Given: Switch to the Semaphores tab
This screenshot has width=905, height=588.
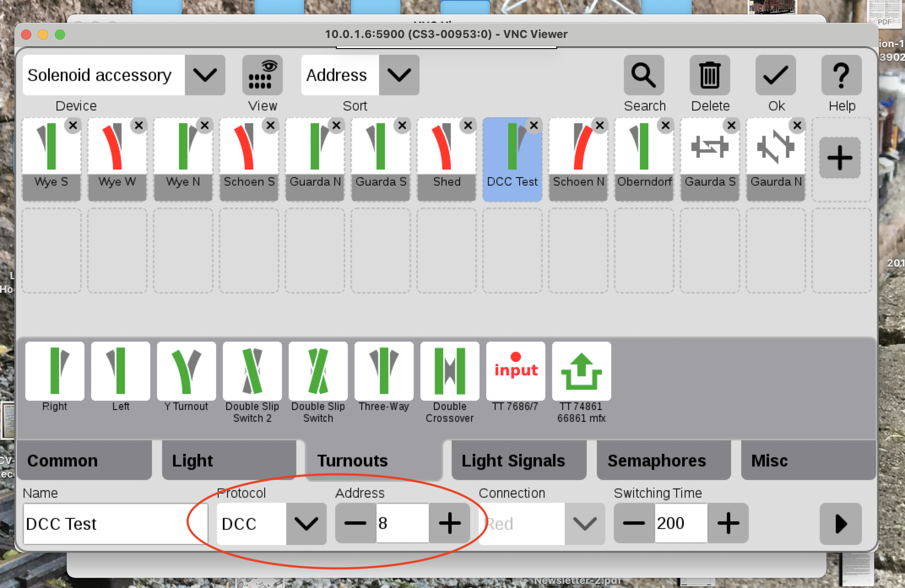Looking at the screenshot, I should (664, 460).
